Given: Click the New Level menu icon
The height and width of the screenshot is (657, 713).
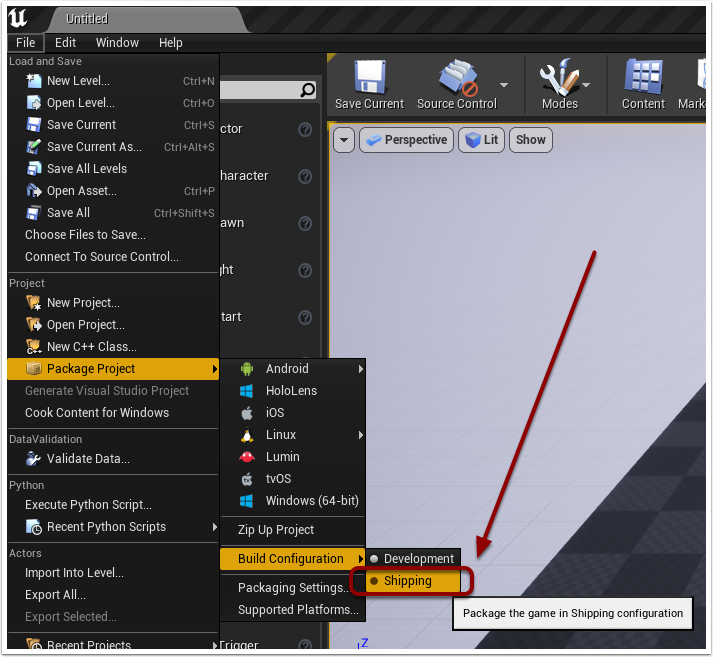Looking at the screenshot, I should pyautogui.click(x=34, y=81).
